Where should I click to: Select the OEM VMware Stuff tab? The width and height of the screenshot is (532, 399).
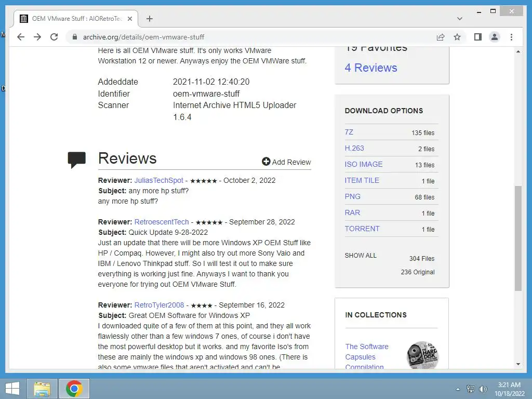[76, 19]
